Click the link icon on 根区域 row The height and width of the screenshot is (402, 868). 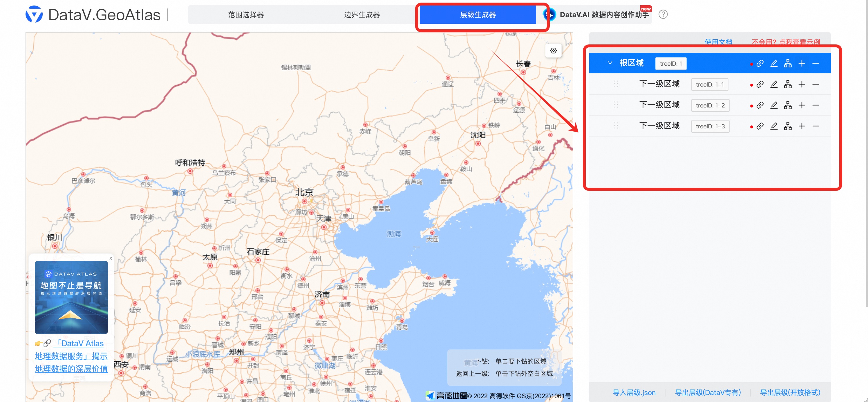pyautogui.click(x=760, y=63)
